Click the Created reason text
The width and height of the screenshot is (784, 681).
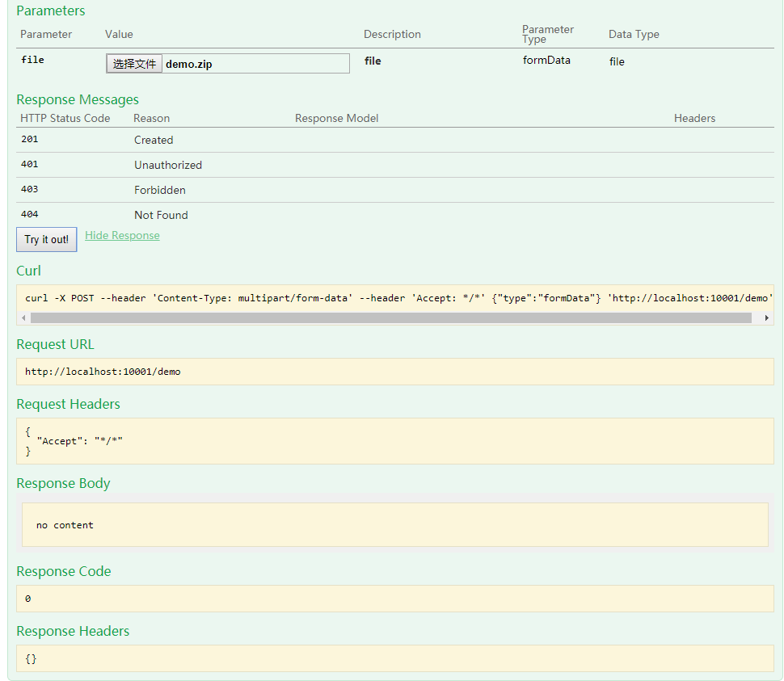154,140
